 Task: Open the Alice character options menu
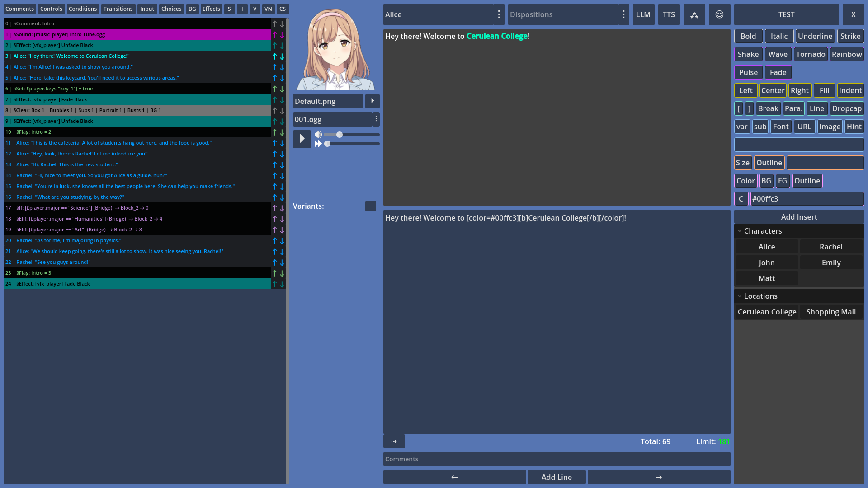tap(499, 14)
